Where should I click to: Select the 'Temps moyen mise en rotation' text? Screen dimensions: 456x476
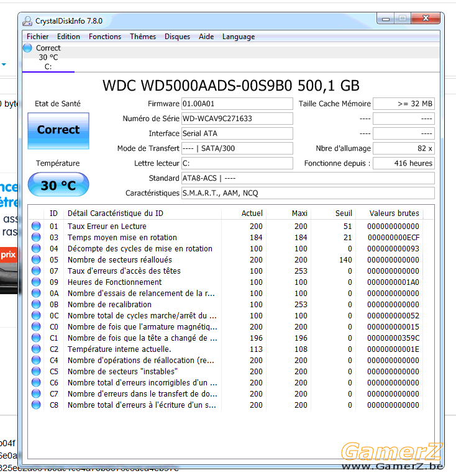tap(122, 238)
